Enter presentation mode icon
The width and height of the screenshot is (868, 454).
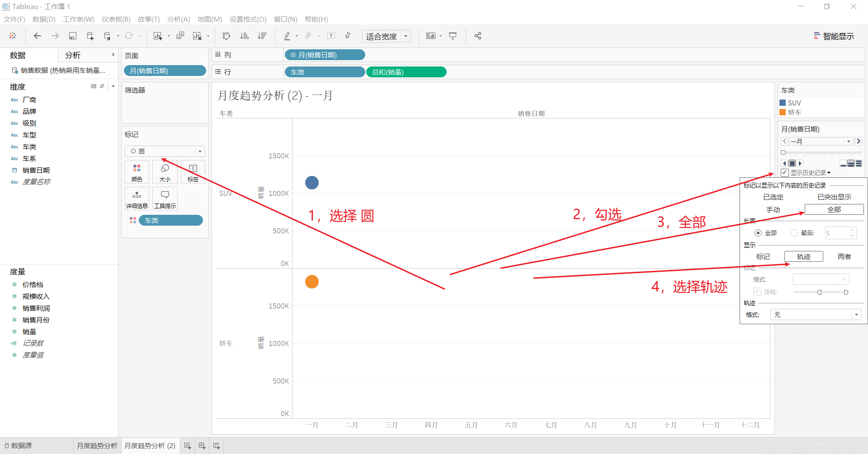[x=453, y=36]
